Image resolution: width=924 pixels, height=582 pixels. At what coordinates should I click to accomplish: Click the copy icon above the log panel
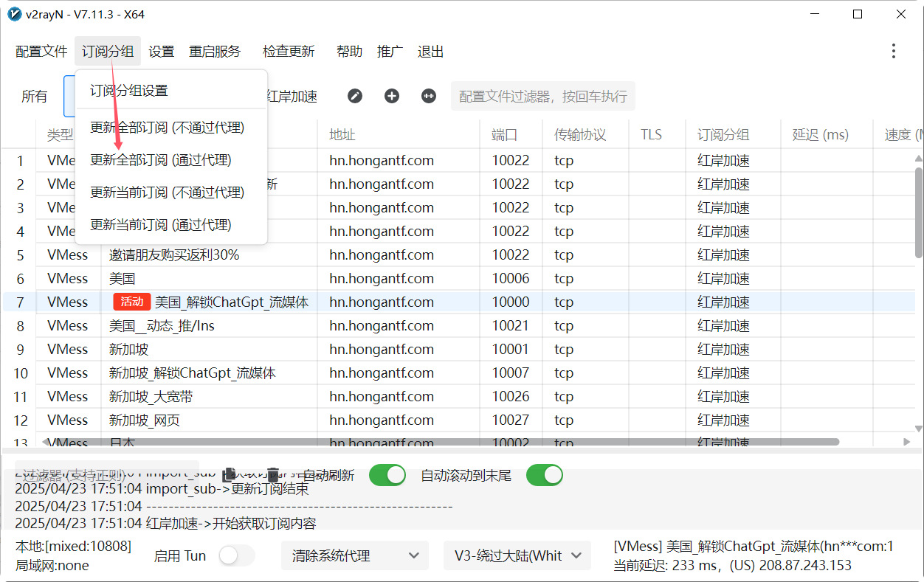click(228, 475)
